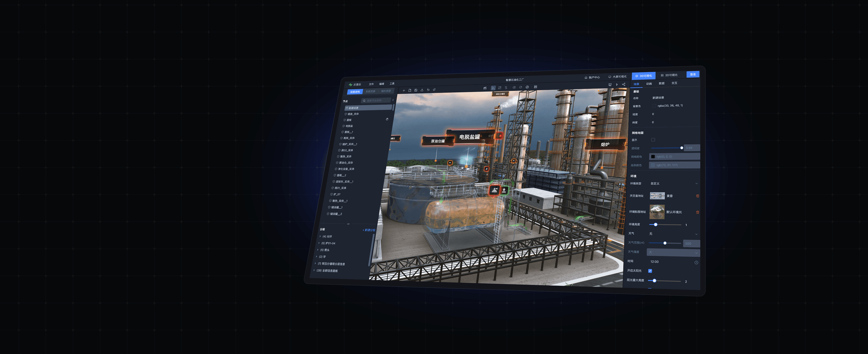Click the 登录 button
This screenshot has height=354, width=868.
click(x=692, y=74)
